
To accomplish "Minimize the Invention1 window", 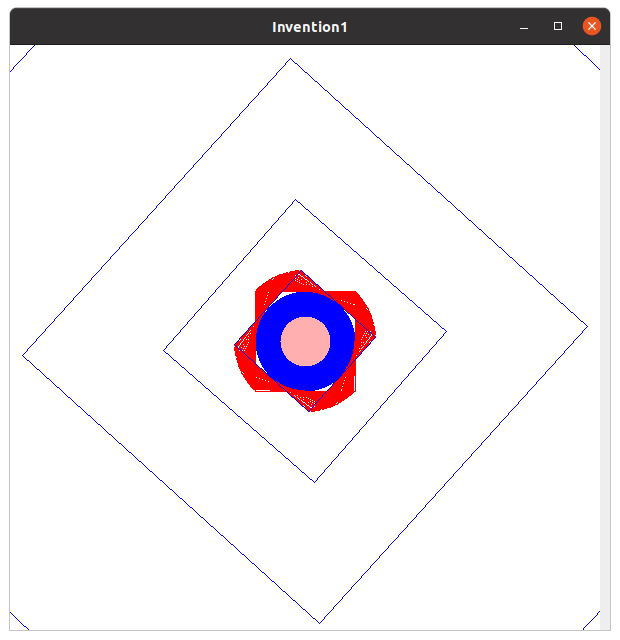I will pos(524,27).
